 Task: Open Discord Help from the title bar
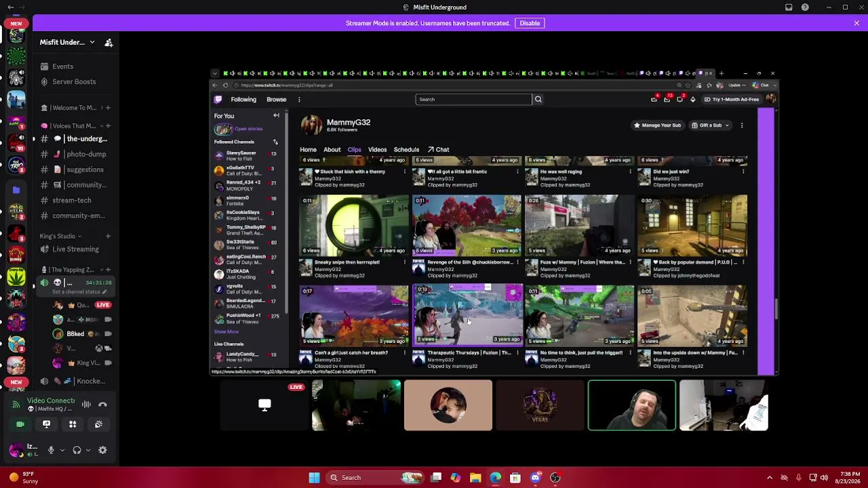pos(805,7)
